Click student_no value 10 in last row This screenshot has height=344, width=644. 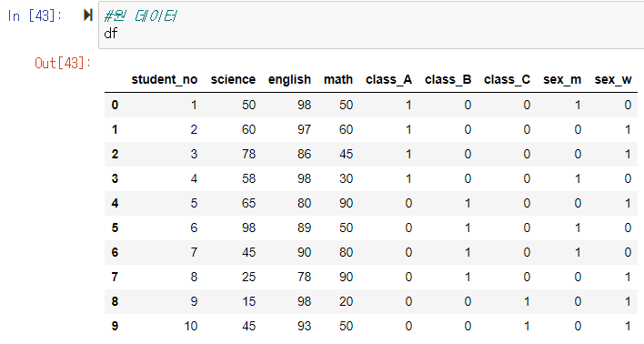tap(191, 327)
